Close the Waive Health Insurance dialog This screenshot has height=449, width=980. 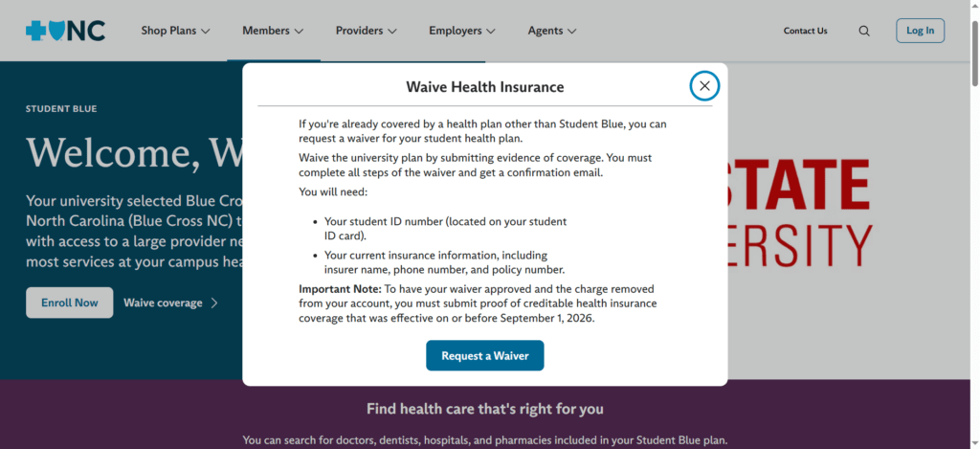click(704, 86)
